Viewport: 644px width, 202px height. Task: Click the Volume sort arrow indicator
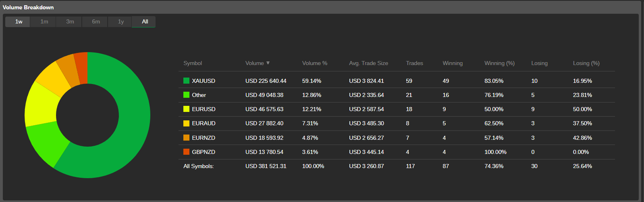pos(268,63)
